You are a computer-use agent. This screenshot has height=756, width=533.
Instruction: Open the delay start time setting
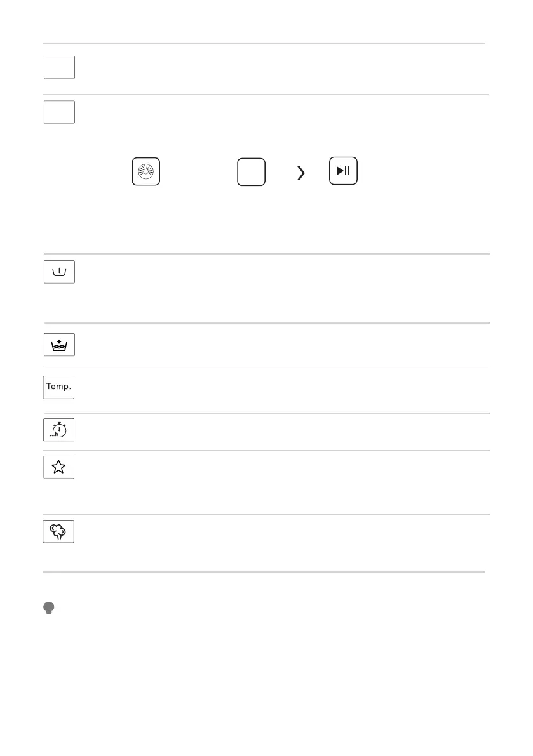point(59,430)
